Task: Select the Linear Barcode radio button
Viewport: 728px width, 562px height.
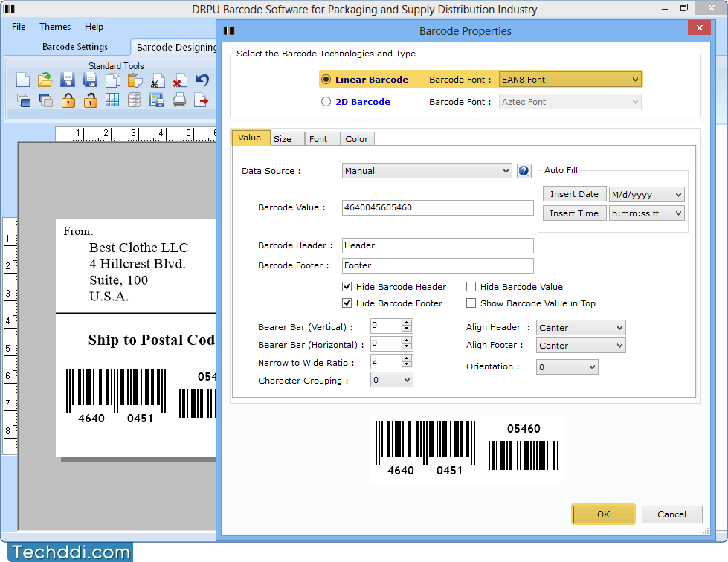Action: point(326,80)
